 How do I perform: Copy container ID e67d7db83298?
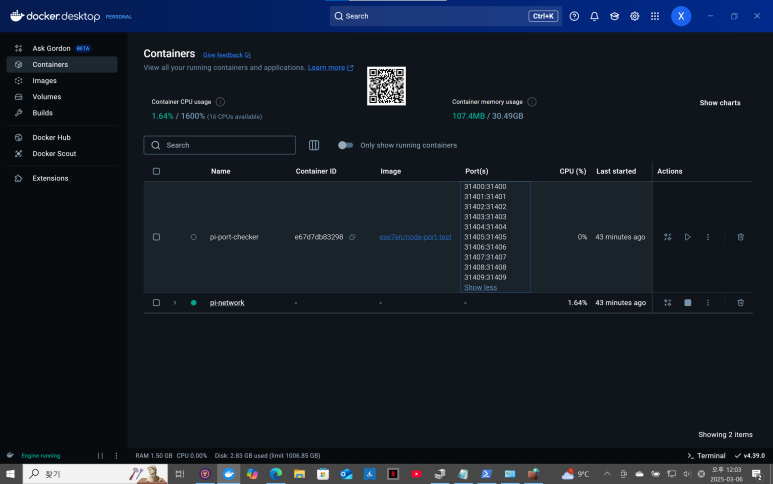[352, 237]
